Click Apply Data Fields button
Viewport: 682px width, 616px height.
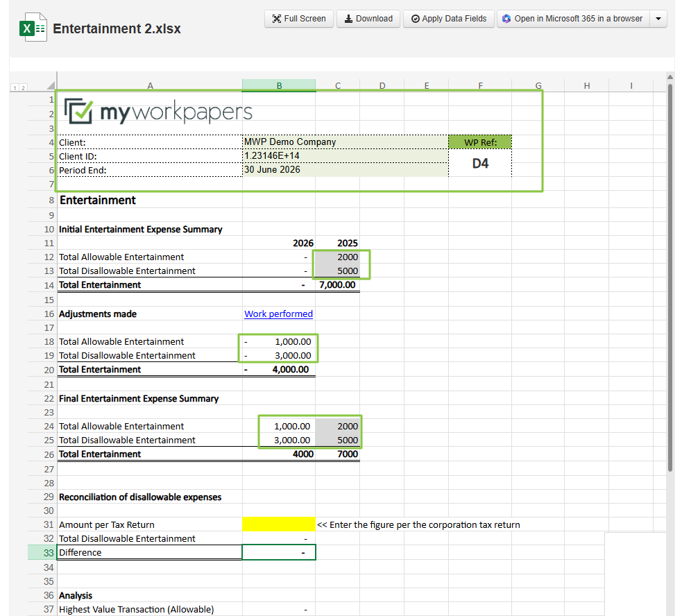pos(448,19)
